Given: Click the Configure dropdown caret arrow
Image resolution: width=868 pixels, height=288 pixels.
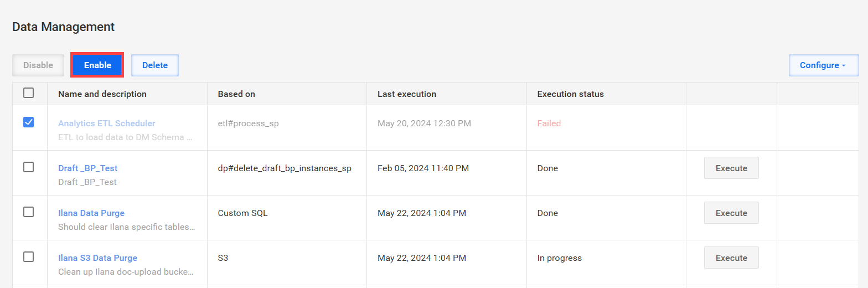Looking at the screenshot, I should [x=844, y=66].
